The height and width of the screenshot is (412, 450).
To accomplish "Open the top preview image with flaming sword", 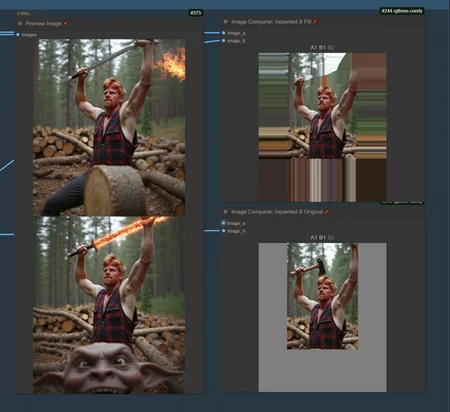I will click(x=109, y=127).
